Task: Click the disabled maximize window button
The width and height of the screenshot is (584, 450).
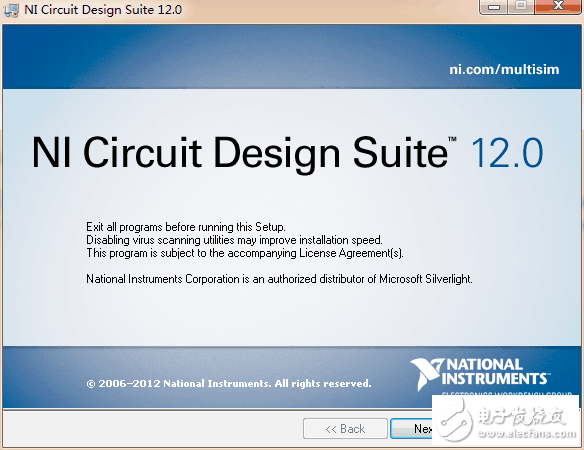Action: point(521,6)
